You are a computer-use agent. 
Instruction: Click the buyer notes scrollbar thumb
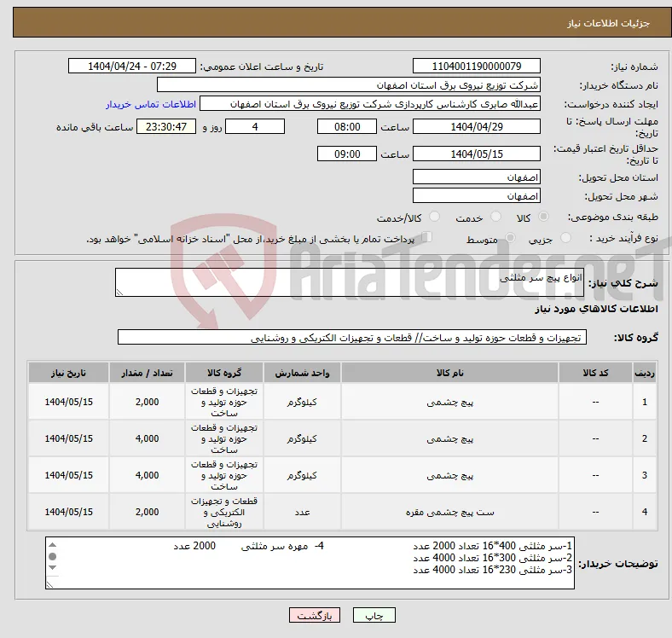(x=52, y=556)
